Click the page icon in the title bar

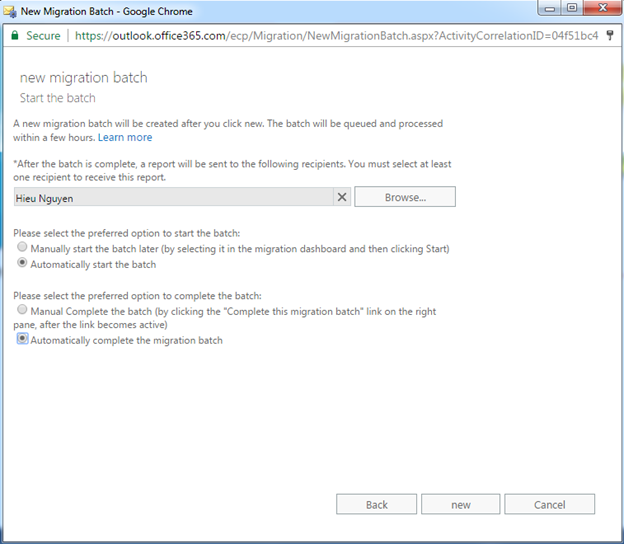(x=11, y=11)
